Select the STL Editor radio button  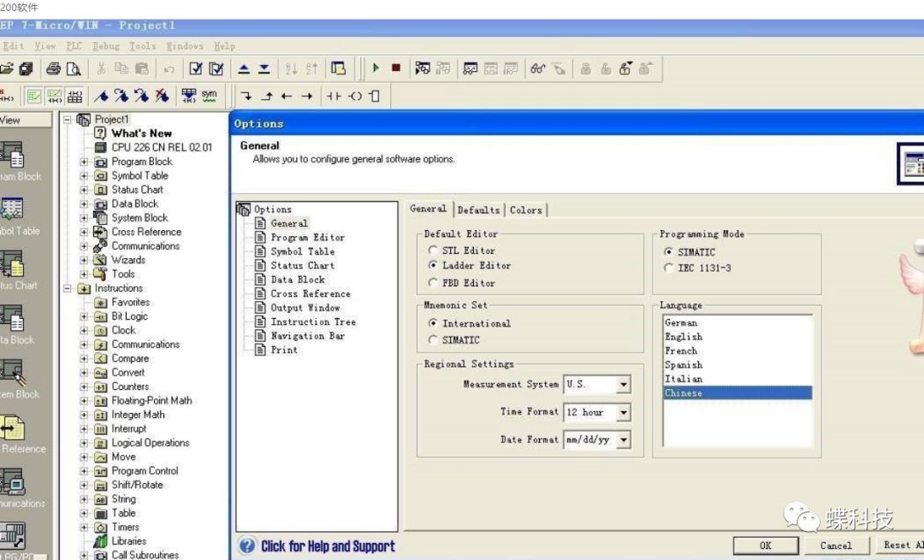point(433,251)
